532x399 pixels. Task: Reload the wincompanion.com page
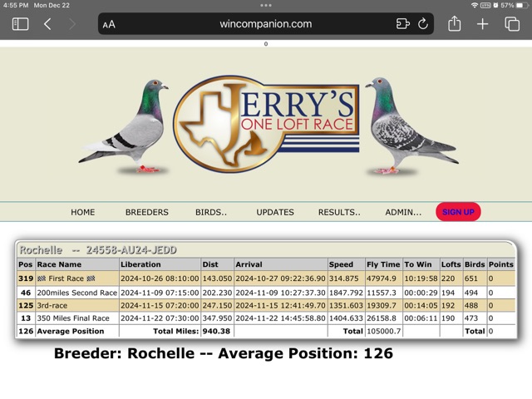coord(422,24)
